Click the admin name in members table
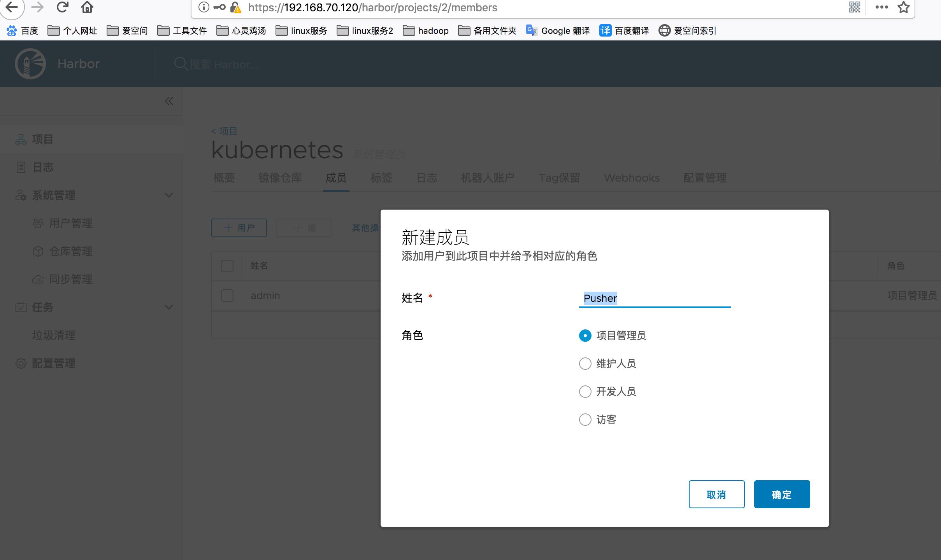The image size is (941, 560). click(265, 296)
